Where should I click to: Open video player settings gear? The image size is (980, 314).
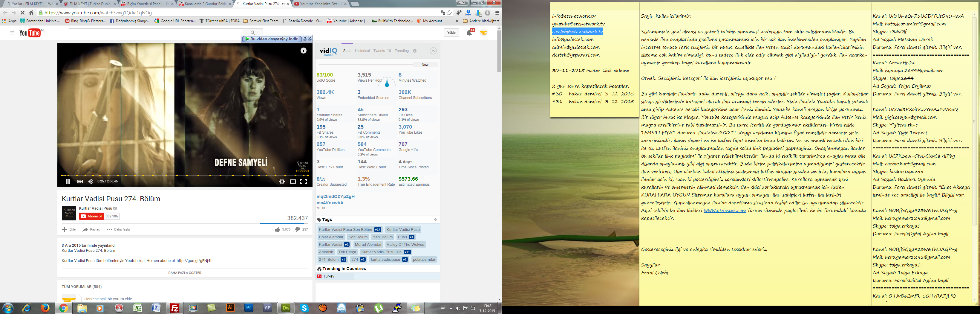tap(282, 182)
